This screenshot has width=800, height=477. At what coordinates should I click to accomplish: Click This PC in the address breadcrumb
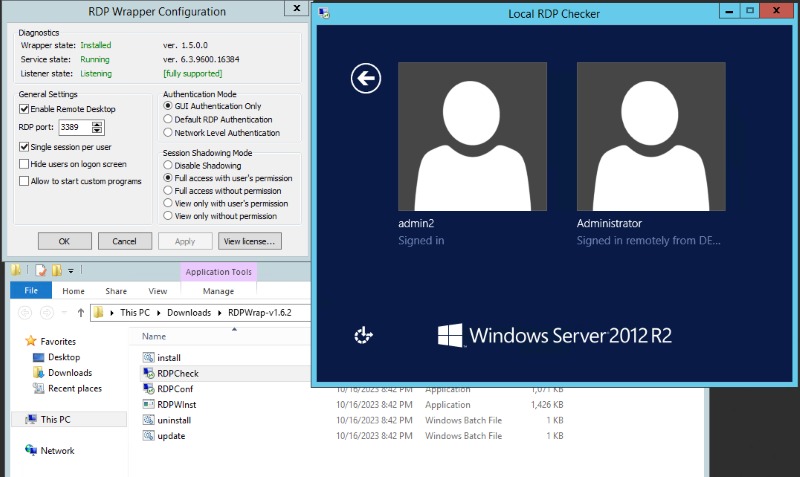[135, 313]
